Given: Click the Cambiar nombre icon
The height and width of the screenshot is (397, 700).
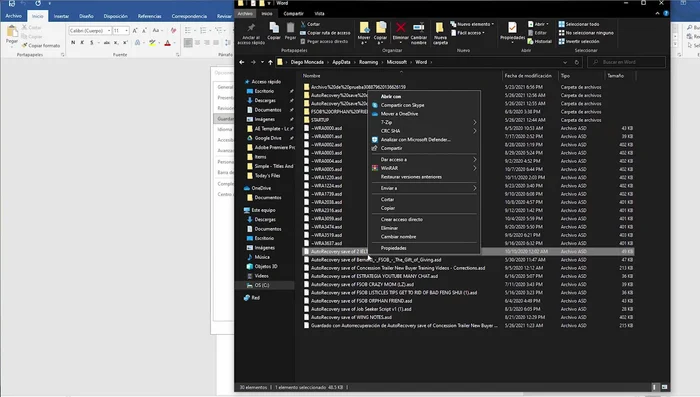Looking at the screenshot, I should tap(418, 28).
